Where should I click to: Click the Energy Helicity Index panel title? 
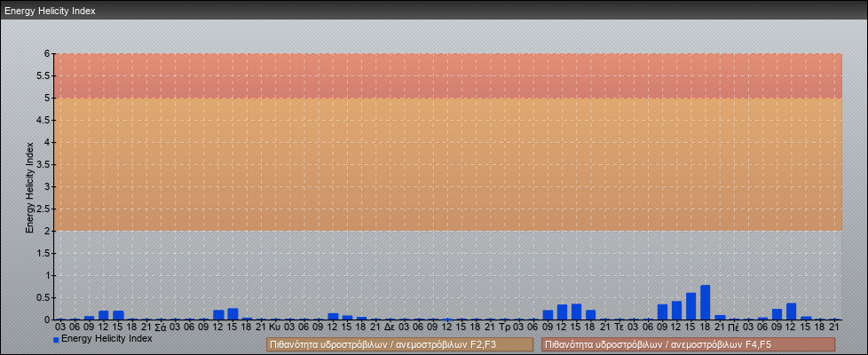tap(50, 11)
